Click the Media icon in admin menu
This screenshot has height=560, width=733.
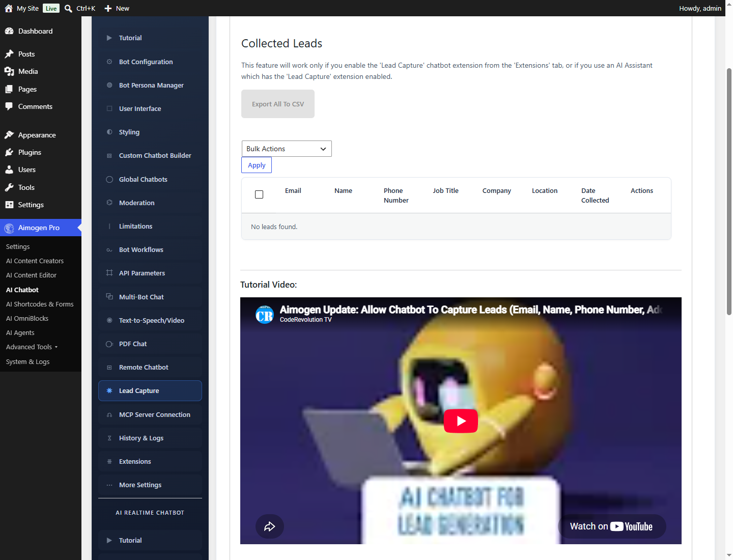click(x=9, y=71)
